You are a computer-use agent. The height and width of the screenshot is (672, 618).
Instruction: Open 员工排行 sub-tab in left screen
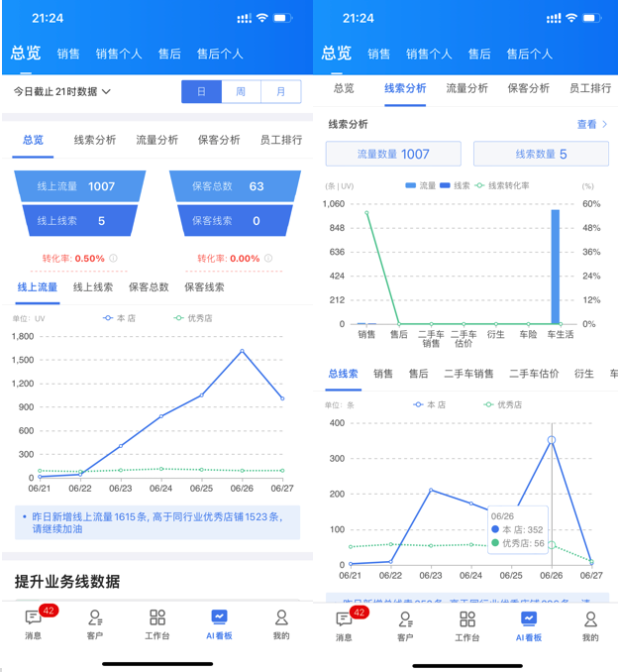tap(281, 140)
